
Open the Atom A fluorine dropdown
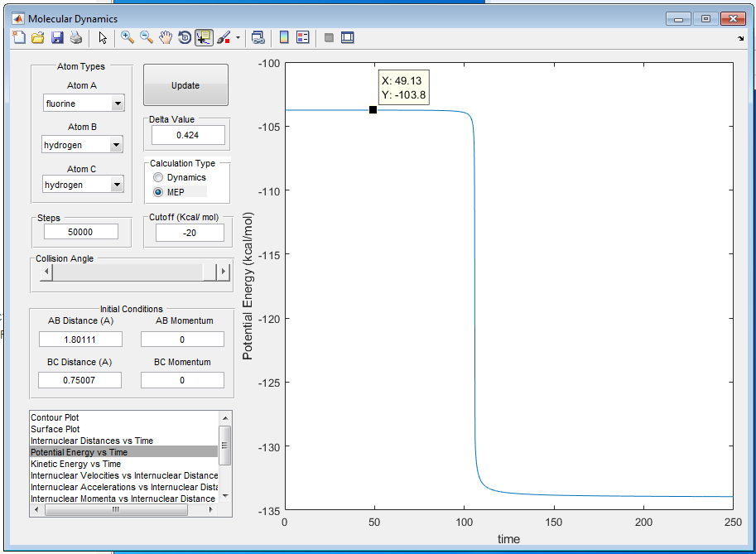[117, 104]
